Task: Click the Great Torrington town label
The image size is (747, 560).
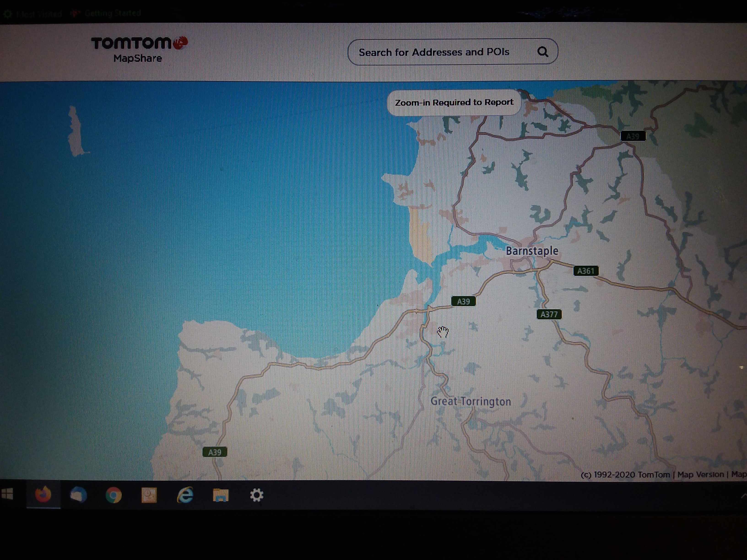Action: point(471,401)
